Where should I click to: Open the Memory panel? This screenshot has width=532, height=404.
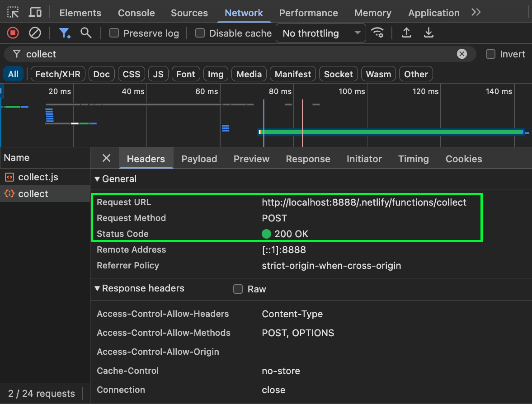pyautogui.click(x=373, y=13)
